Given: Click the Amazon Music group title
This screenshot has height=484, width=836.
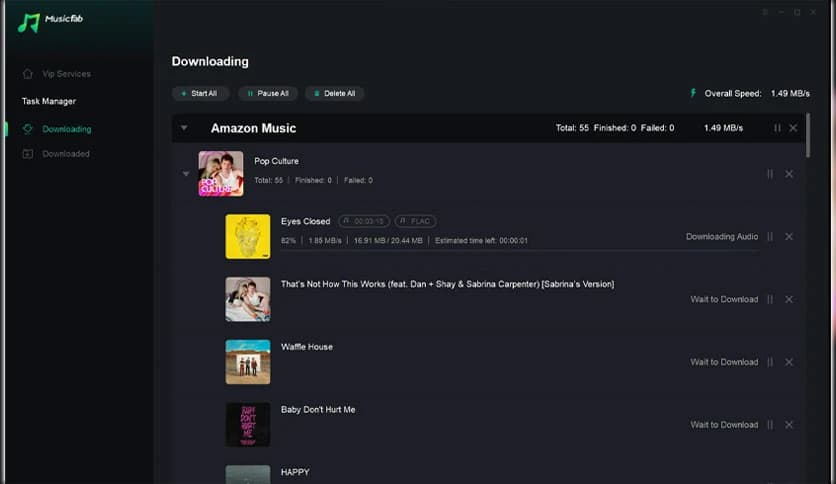Looking at the screenshot, I should 253,128.
